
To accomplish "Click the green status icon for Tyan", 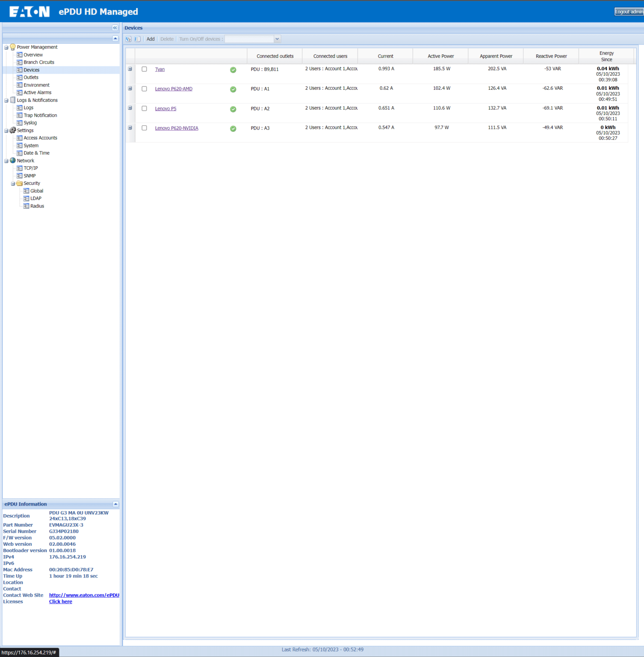I will click(233, 70).
